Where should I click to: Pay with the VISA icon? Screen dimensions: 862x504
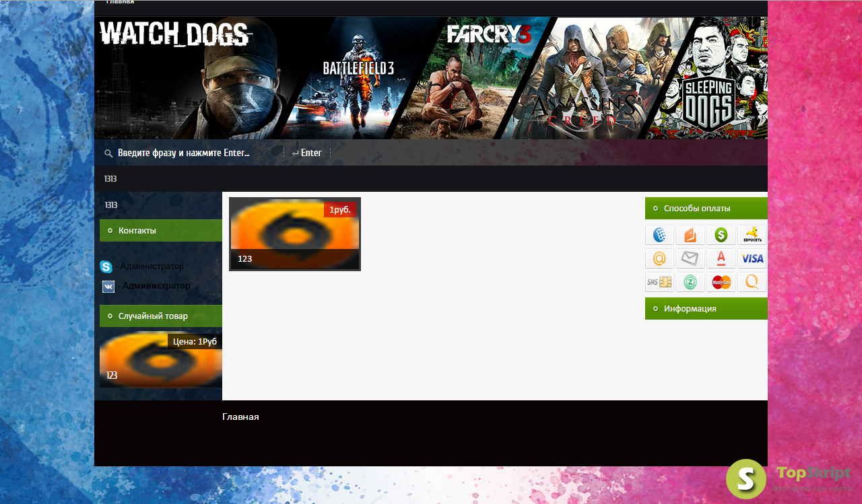[752, 258]
